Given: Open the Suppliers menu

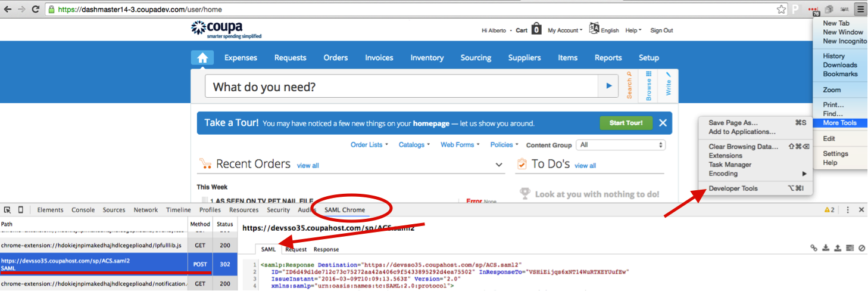Looking at the screenshot, I should click(524, 58).
